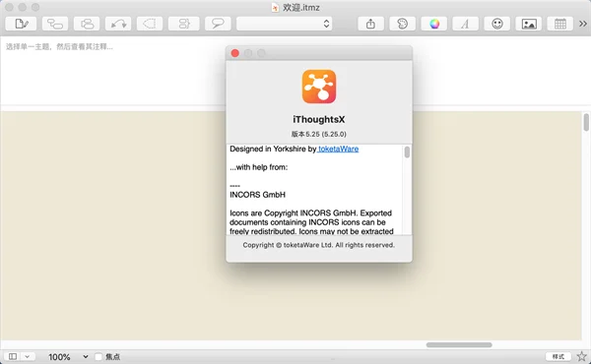Click the '...with help from:' line
This screenshot has height=364, width=591.
pyautogui.click(x=258, y=167)
